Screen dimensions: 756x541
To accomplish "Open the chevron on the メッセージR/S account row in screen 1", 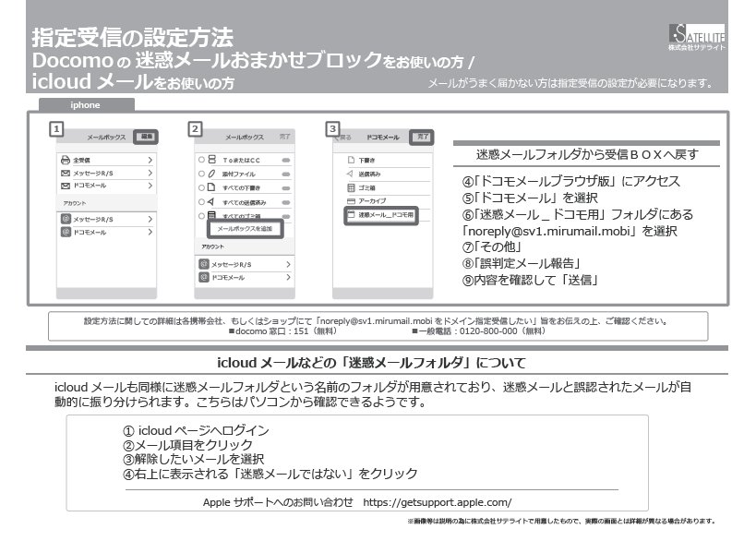I will click(x=150, y=219).
